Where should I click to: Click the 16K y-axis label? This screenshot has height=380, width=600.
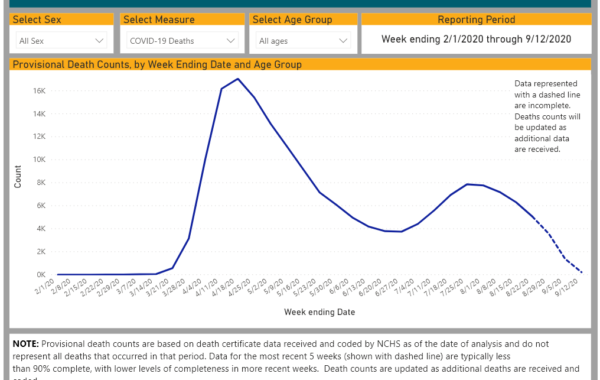(39, 91)
